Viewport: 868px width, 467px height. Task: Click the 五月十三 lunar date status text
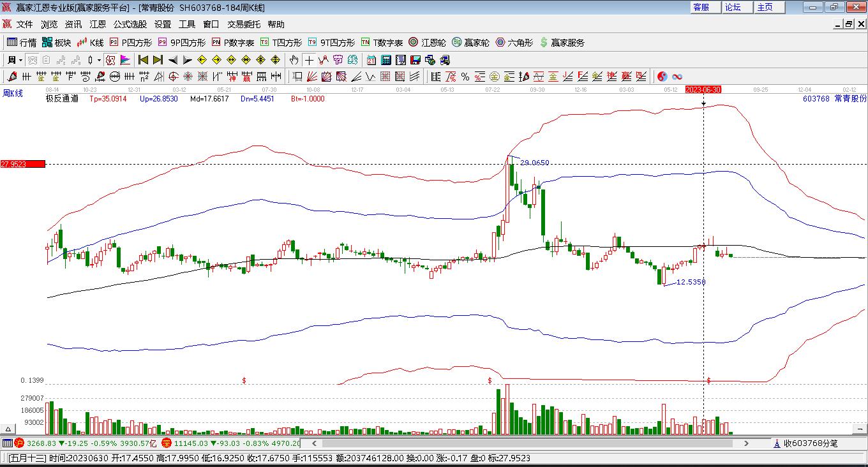click(x=27, y=458)
